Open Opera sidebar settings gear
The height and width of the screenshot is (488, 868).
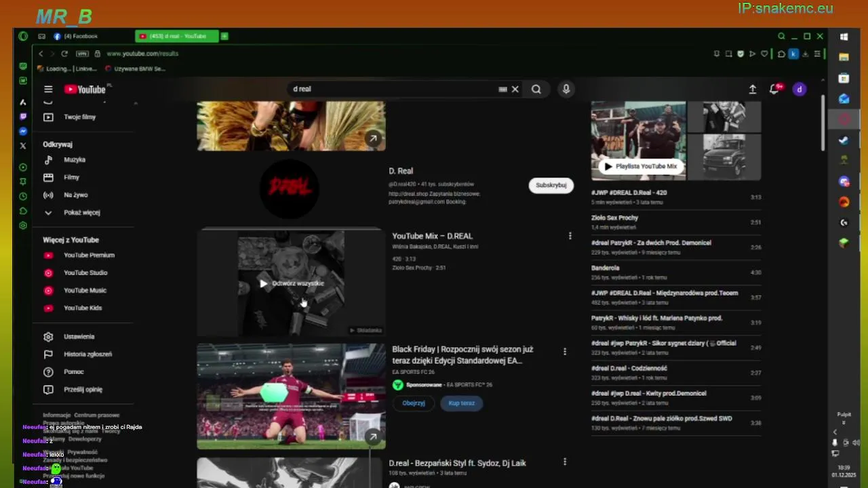point(23,225)
